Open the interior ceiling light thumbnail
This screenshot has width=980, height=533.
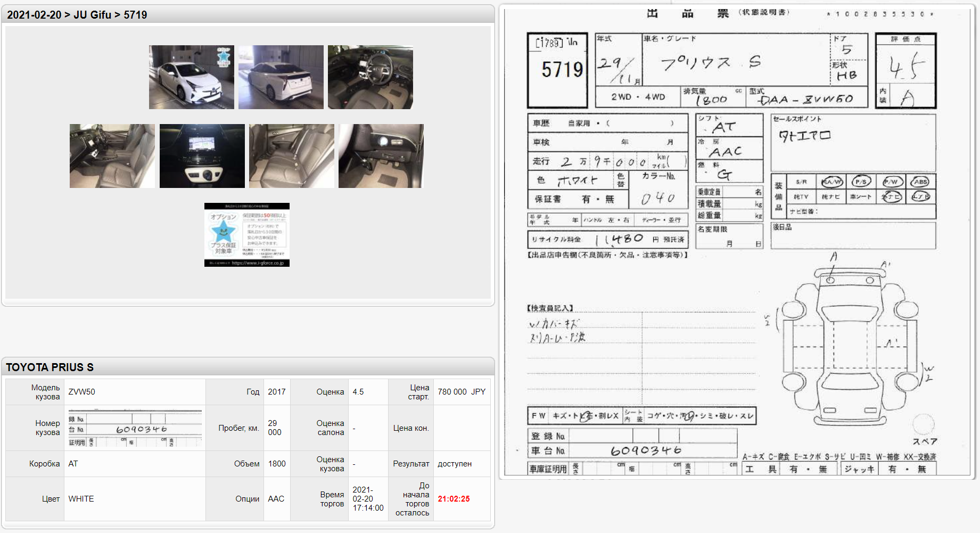(x=381, y=156)
